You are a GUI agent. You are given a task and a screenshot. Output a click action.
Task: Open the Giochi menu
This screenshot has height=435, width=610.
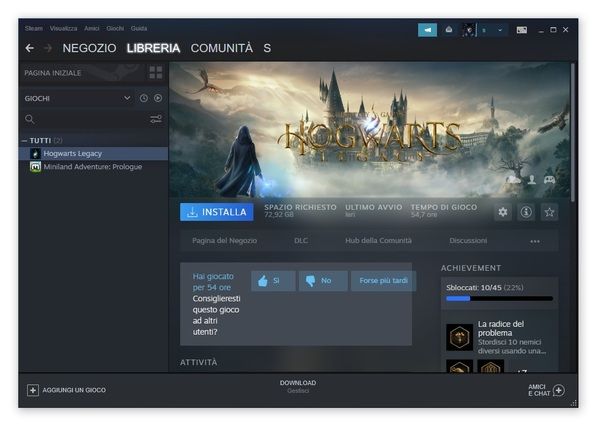115,28
